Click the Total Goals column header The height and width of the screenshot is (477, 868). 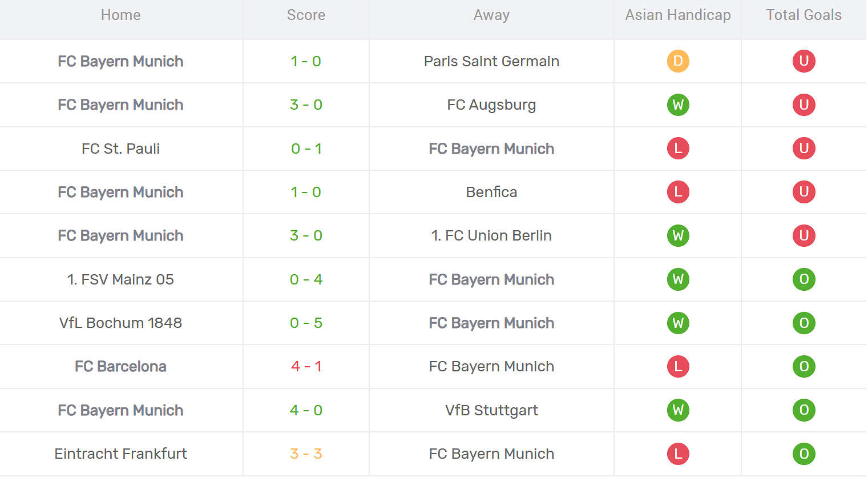804,15
